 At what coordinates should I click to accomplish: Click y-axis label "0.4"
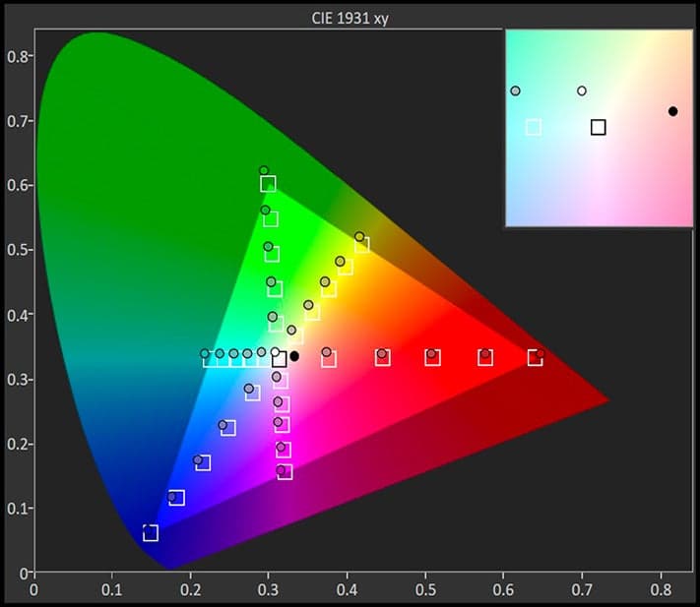[17, 315]
